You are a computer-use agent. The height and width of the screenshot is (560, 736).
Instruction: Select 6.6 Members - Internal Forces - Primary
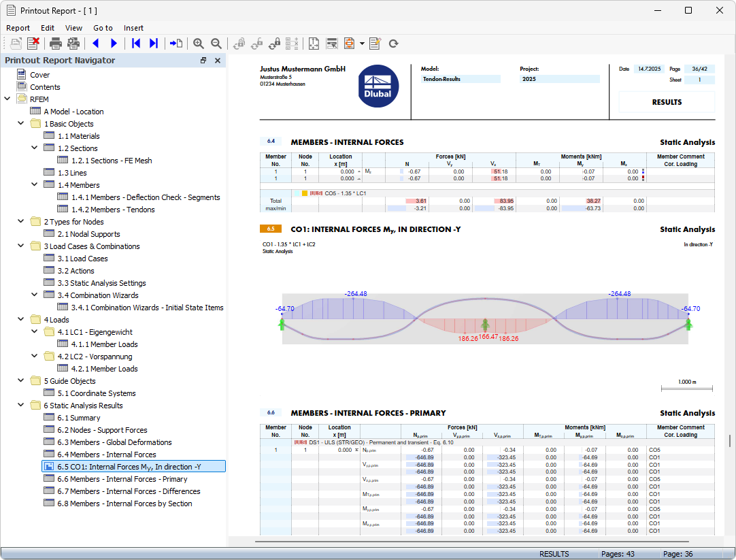(x=122, y=479)
